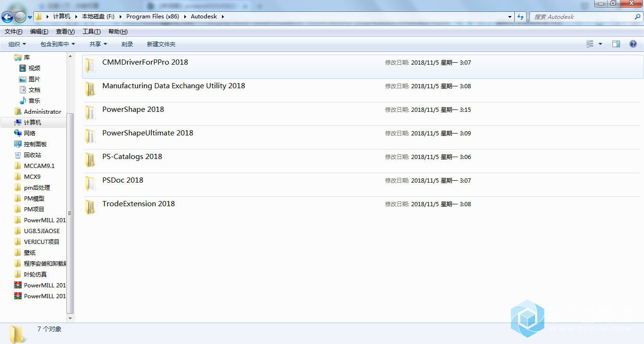The image size is (644, 344).
Task: Select 文档 library in sidebar
Action: tap(34, 90)
